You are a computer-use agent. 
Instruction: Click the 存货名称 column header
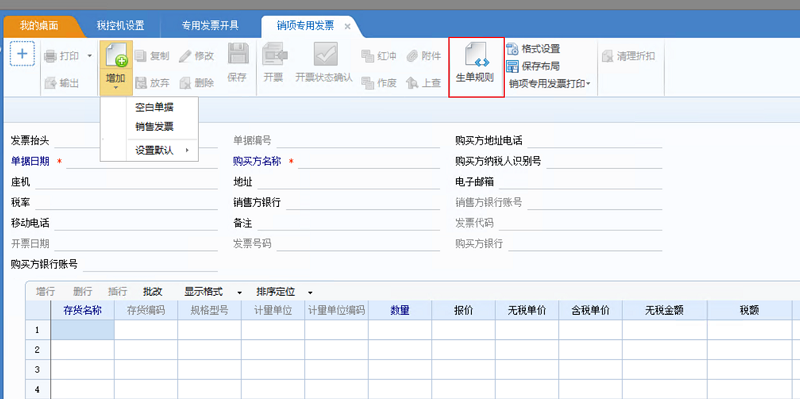pyautogui.click(x=83, y=310)
